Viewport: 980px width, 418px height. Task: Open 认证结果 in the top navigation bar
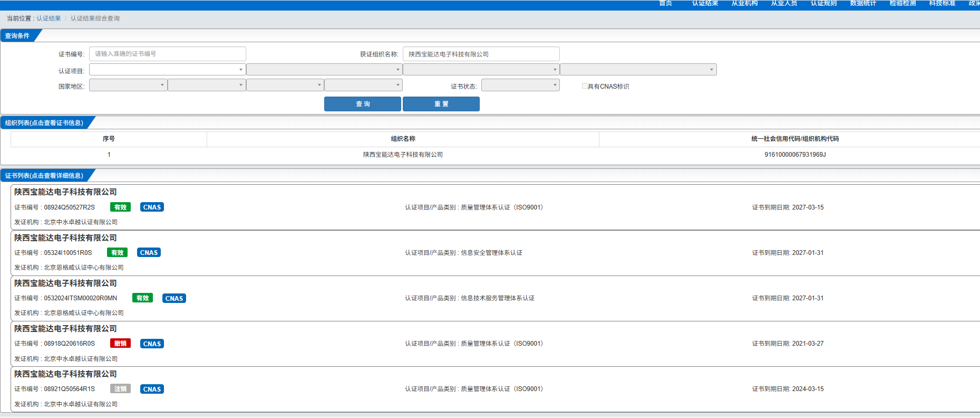point(705,3)
